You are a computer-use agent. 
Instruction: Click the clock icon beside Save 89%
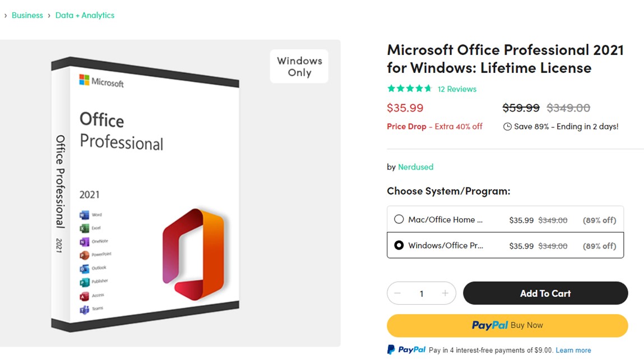pyautogui.click(x=507, y=127)
